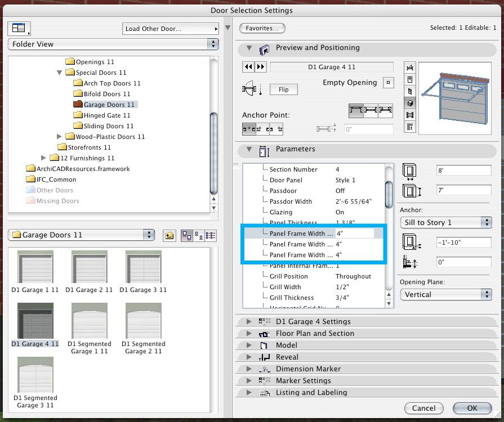The image size is (504, 422).
Task: Expand the Floor Plan and Section panel
Action: 249,334
